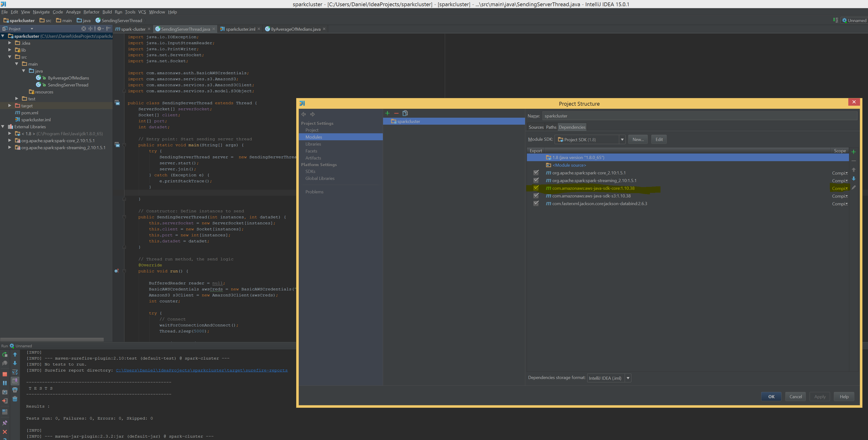Expand the src tree item in project panel

coord(10,57)
